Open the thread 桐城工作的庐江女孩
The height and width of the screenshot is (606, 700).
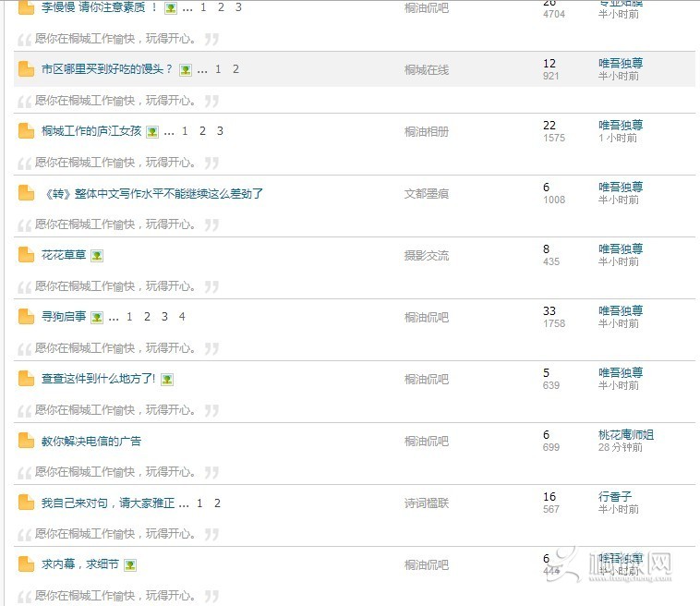click(91, 131)
